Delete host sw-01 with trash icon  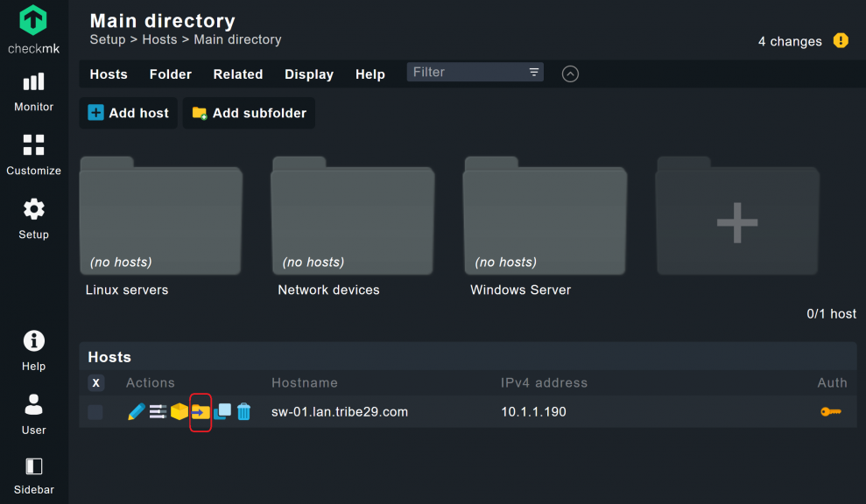pyautogui.click(x=243, y=411)
